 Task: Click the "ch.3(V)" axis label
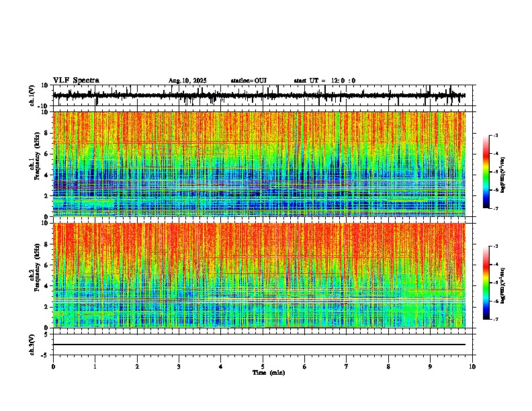pos(32,345)
